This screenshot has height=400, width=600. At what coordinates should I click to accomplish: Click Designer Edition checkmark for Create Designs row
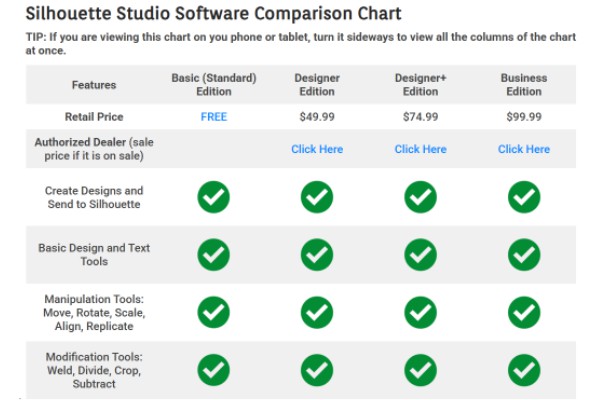[317, 197]
